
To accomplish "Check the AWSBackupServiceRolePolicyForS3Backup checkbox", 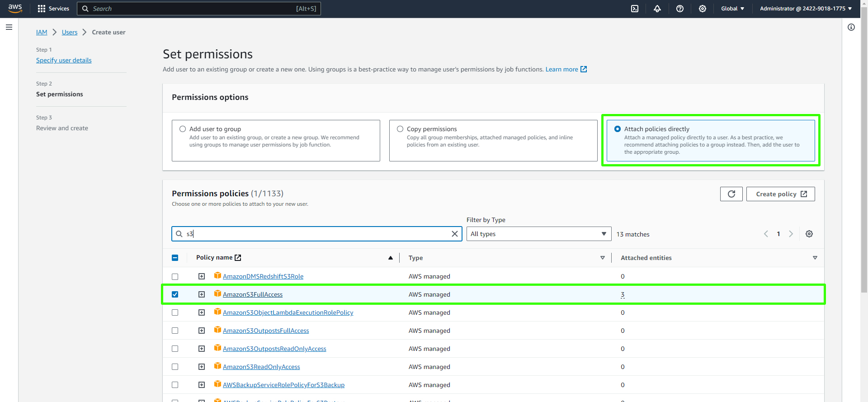I will 175,385.
